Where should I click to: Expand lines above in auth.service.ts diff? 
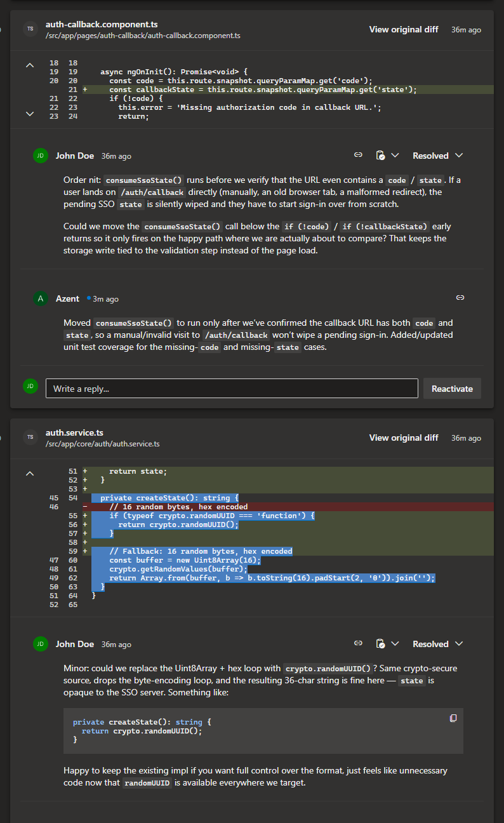30,473
